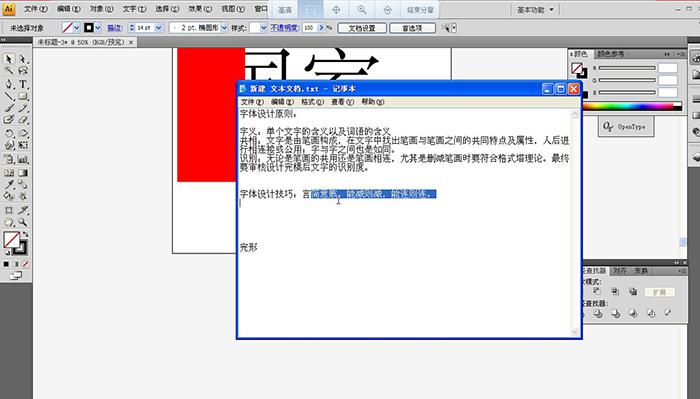The image size is (700, 399).
Task: Select the Paintbrush tool
Action: pyautogui.click(x=9, y=108)
